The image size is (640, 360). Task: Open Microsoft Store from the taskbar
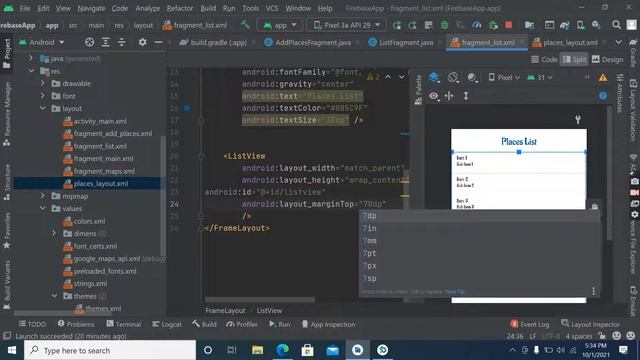point(307,350)
